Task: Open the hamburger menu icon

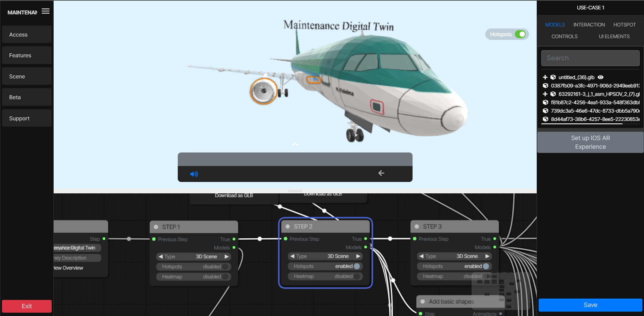Action: [46, 11]
